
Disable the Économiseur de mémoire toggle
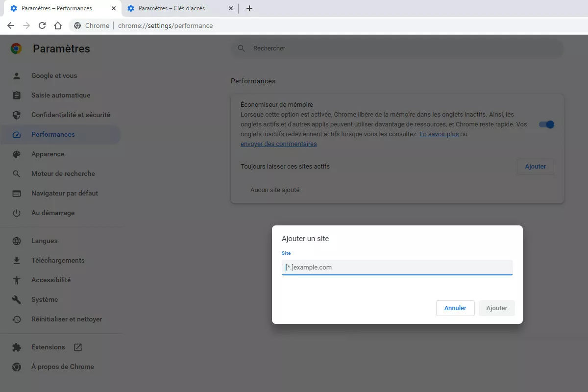[546, 124]
